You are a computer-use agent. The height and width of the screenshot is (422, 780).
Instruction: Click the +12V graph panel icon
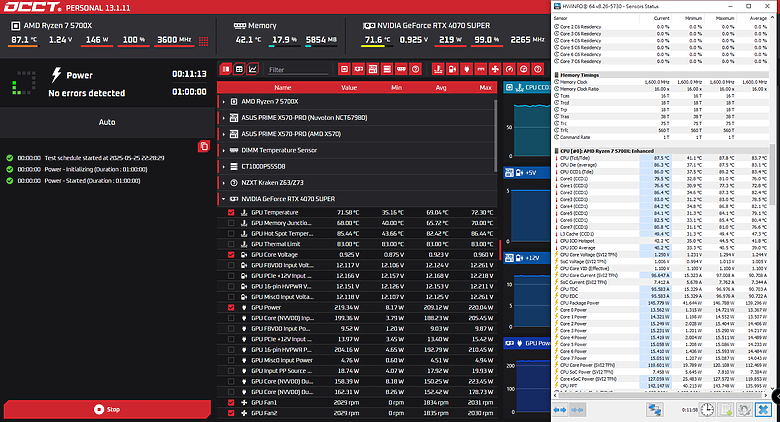pos(509,258)
